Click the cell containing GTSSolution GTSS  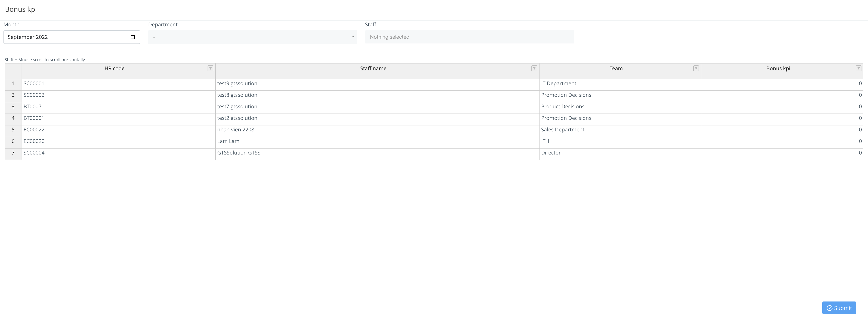click(239, 153)
